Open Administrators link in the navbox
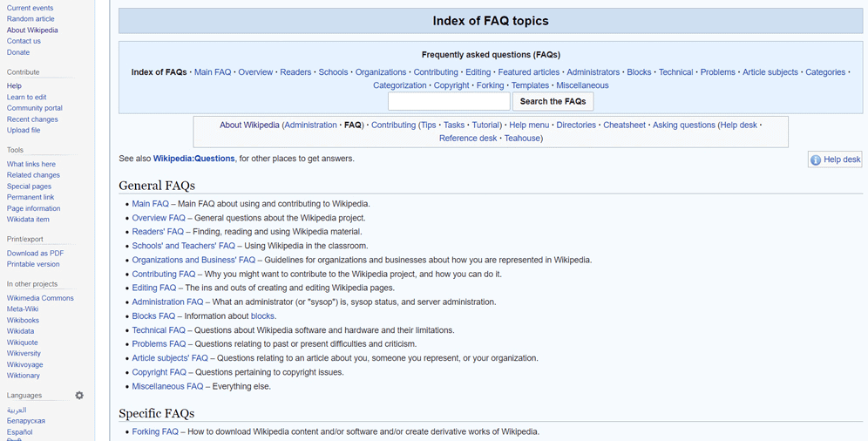 coord(593,72)
